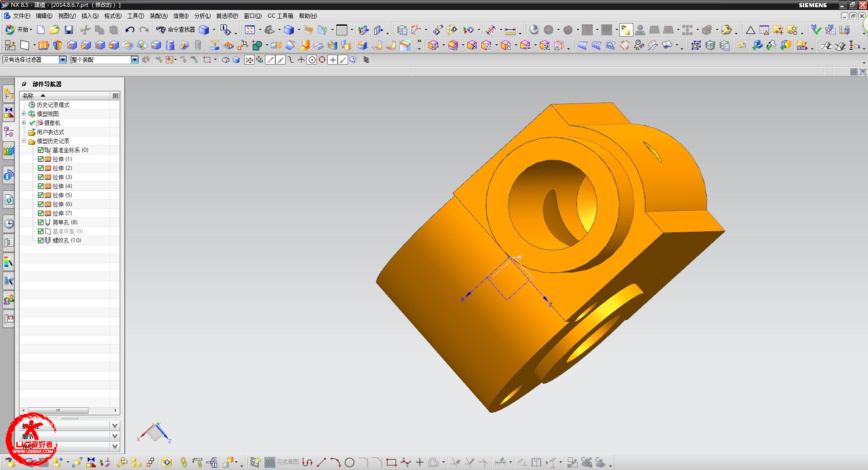Select the 用户表达式 tree item
Viewport: 868px width, 470px height.
pyautogui.click(x=50, y=132)
